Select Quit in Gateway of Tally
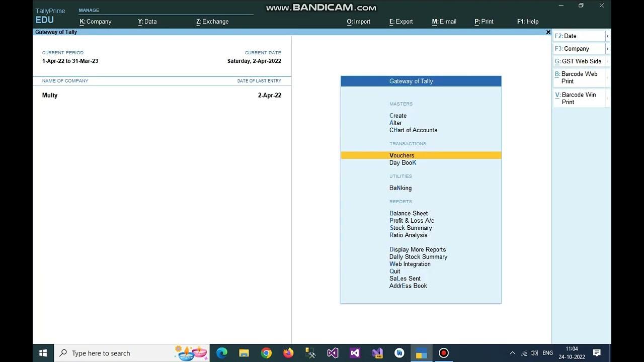This screenshot has height=362, width=644. pyautogui.click(x=395, y=271)
